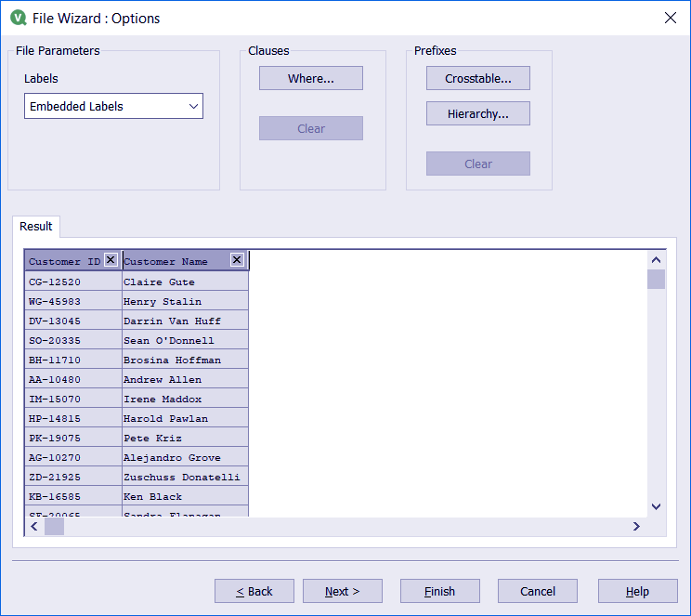The height and width of the screenshot is (616, 691).
Task: Select the cell DV-13045
Action: pyautogui.click(x=73, y=321)
